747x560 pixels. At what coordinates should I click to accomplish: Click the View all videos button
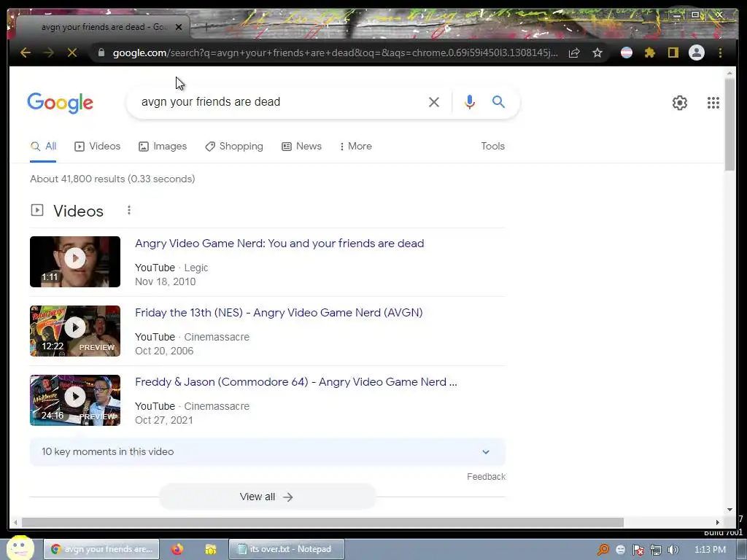click(x=267, y=497)
